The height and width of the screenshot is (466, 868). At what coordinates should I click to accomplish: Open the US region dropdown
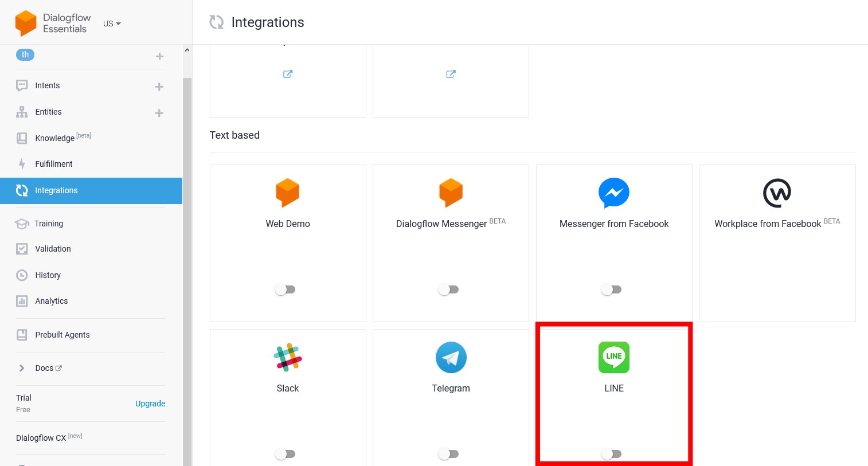point(112,24)
